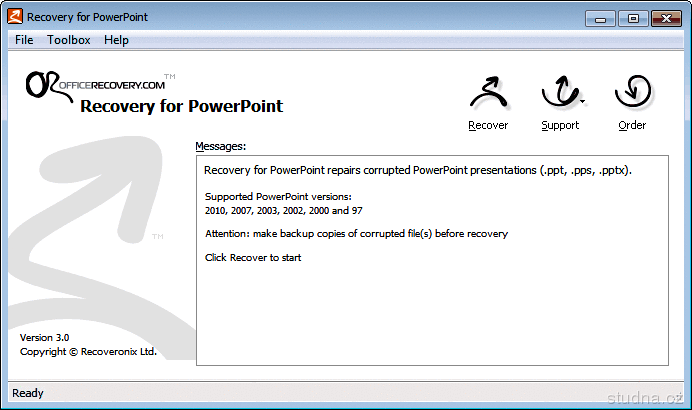Click the Version 3.0 text
The height and width of the screenshot is (410, 692).
(45, 338)
